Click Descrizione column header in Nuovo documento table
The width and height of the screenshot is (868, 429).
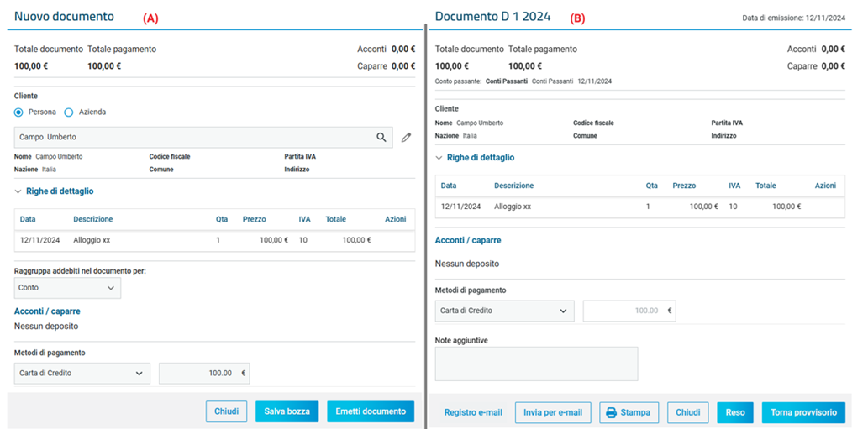93,219
